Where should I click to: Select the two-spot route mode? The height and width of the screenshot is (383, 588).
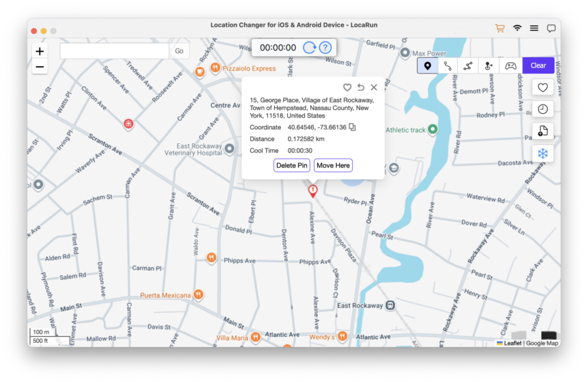tap(448, 66)
